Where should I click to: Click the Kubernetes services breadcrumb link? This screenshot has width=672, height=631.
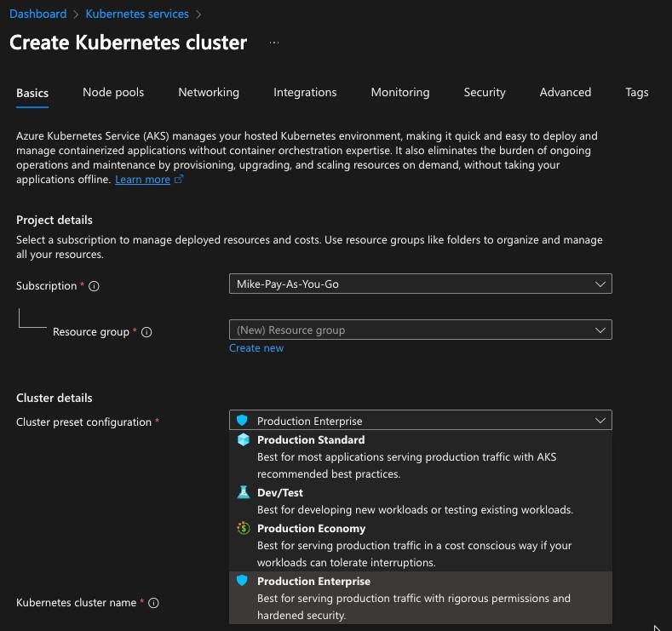(137, 14)
